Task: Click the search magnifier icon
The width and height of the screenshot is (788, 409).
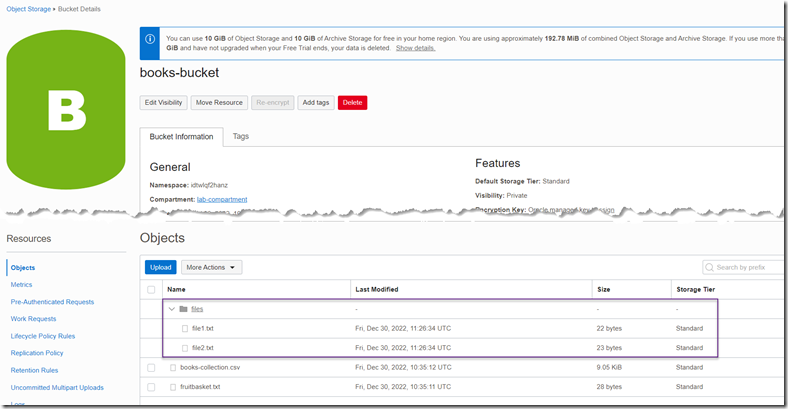Action: [709, 267]
